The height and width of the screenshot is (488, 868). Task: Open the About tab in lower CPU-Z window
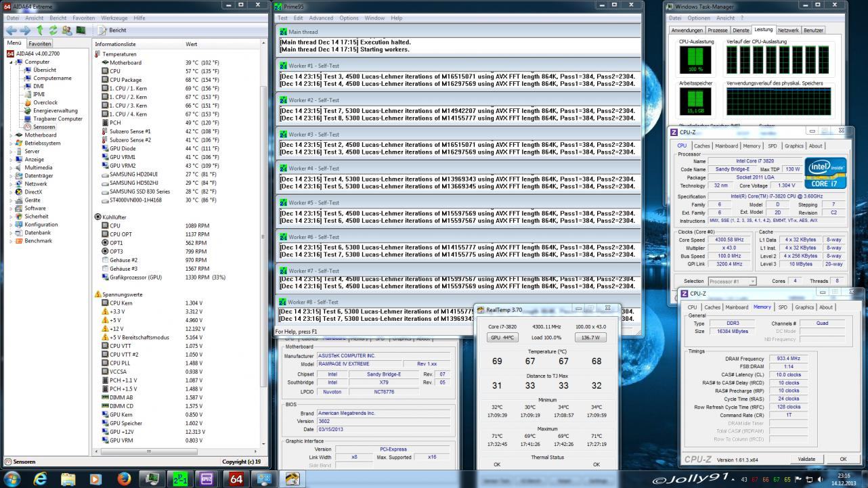(x=826, y=307)
